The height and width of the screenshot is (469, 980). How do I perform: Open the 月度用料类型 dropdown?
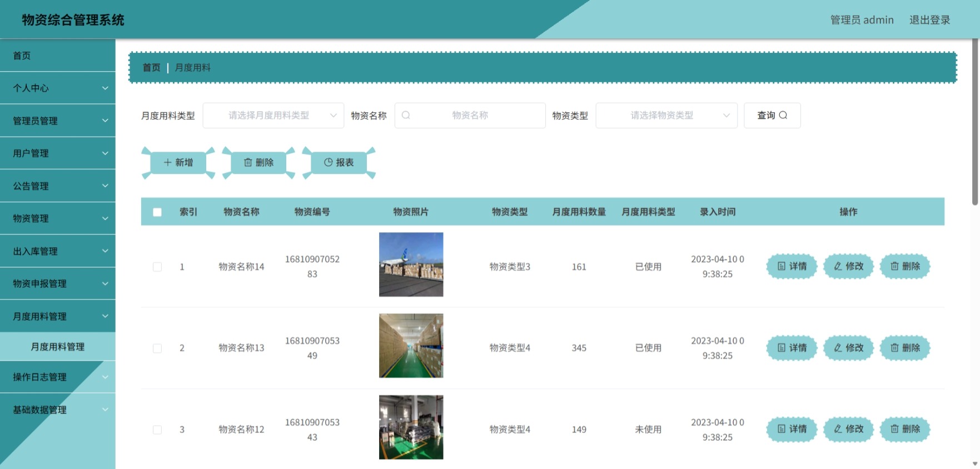(273, 115)
